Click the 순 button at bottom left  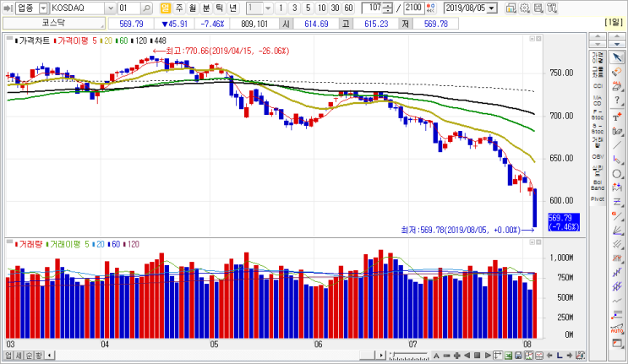(x=29, y=356)
